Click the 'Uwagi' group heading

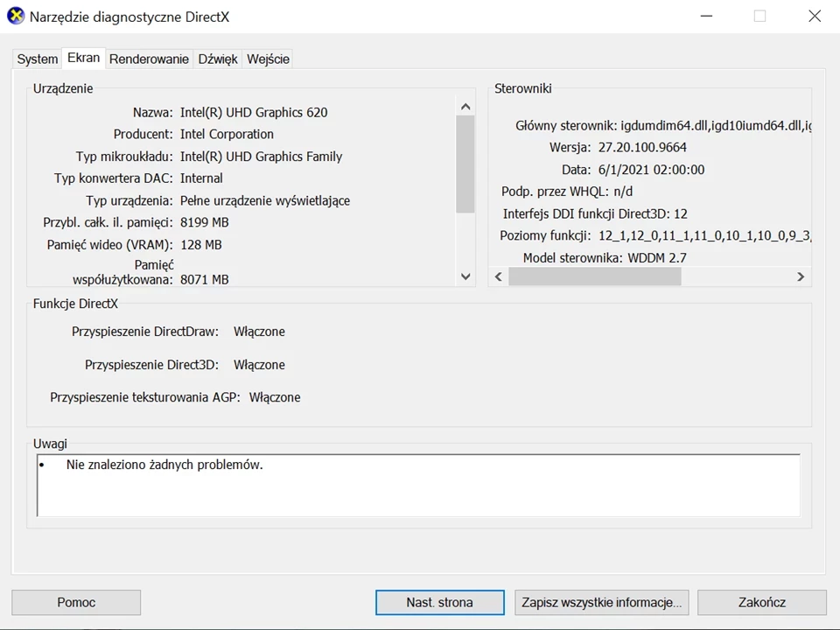click(x=51, y=444)
